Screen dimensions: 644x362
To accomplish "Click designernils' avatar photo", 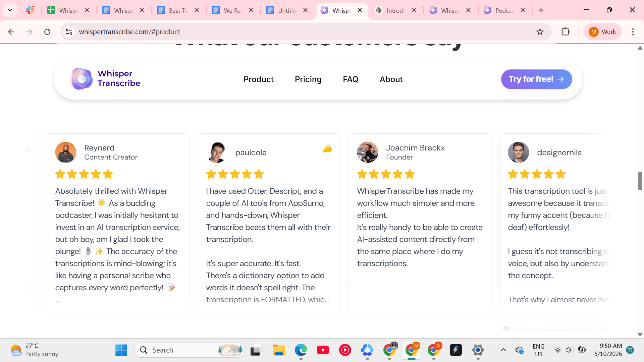I will coord(519,152).
